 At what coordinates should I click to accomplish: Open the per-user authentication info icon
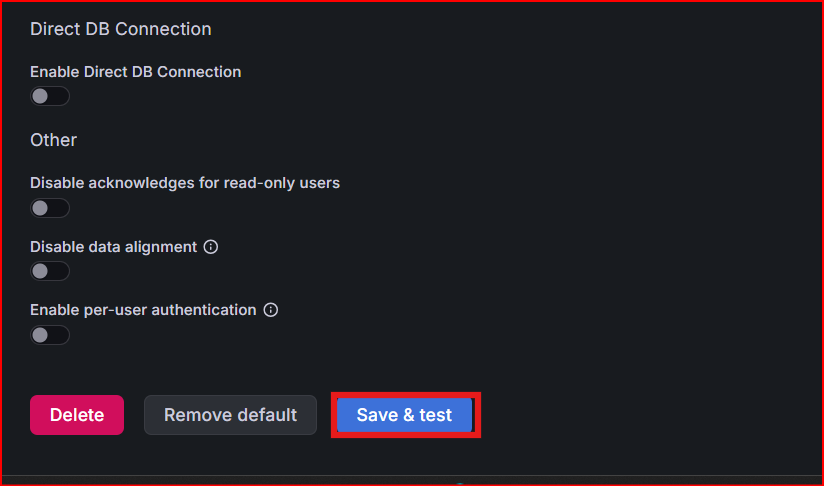click(271, 310)
